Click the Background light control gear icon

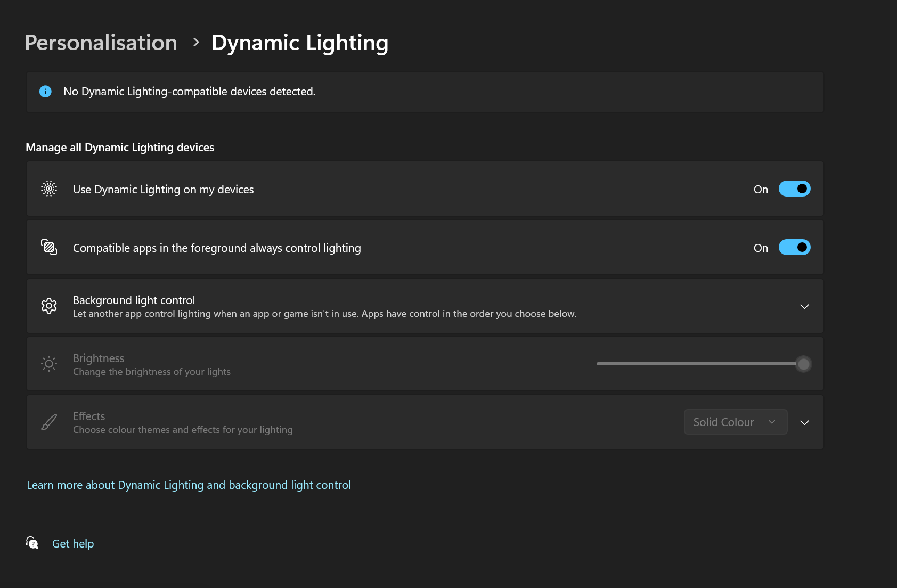[49, 306]
